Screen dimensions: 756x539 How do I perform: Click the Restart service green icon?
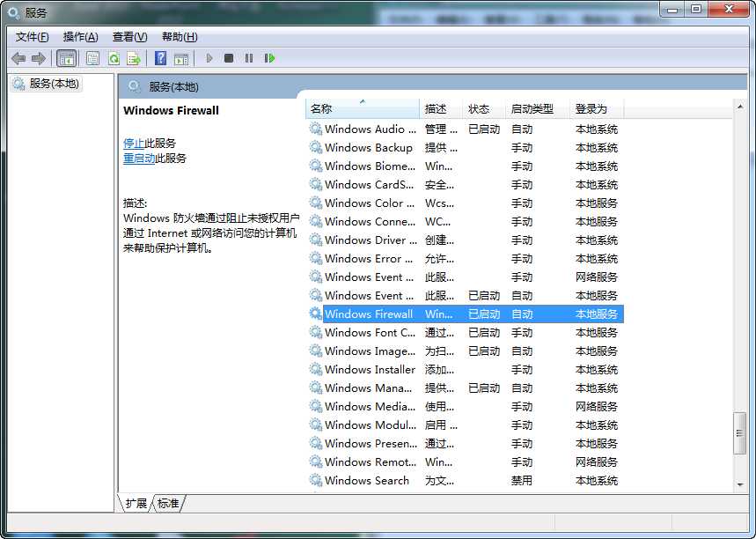pos(269,58)
